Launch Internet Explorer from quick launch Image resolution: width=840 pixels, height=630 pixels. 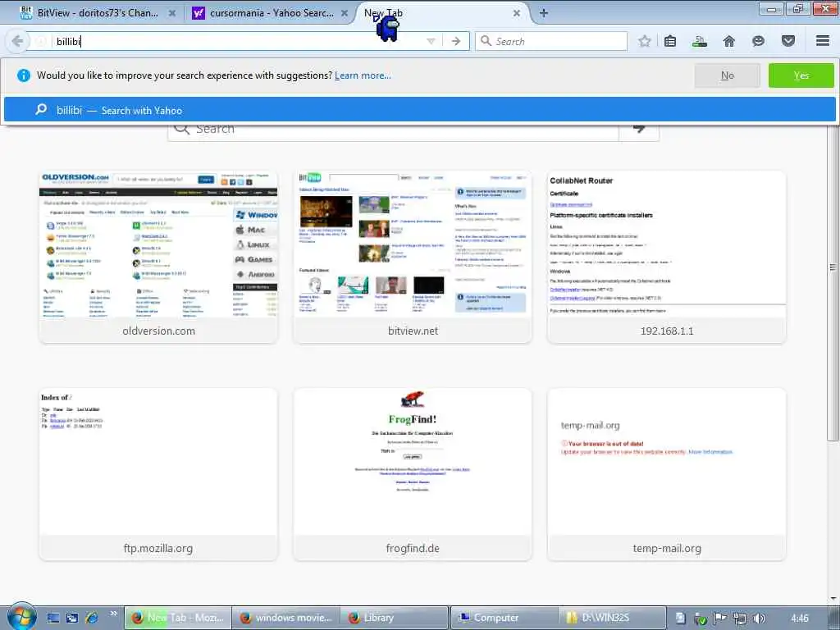pyautogui.click(x=92, y=618)
